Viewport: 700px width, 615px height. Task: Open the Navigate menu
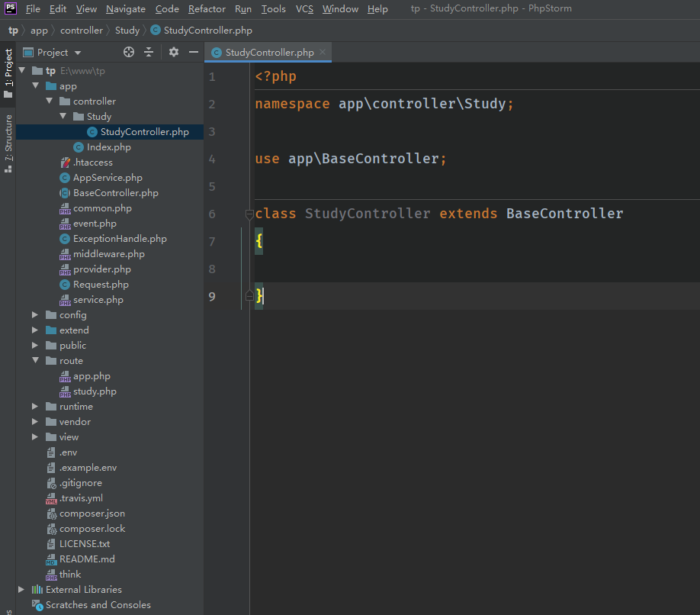click(126, 9)
